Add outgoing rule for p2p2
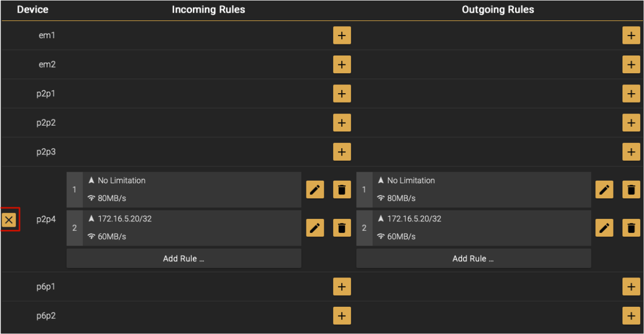The height and width of the screenshot is (334, 644). (x=631, y=123)
